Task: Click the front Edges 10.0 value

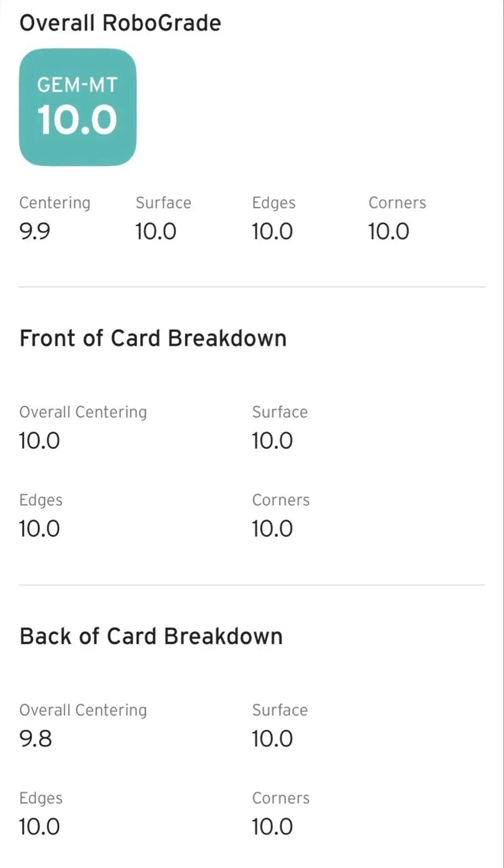Action: click(39, 529)
